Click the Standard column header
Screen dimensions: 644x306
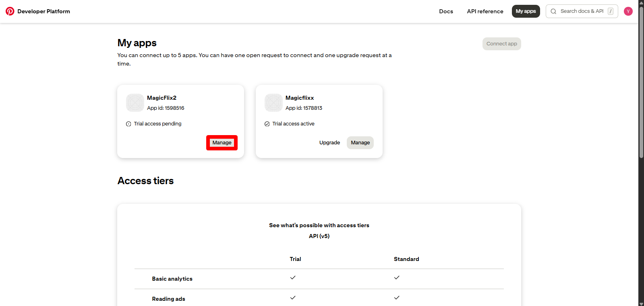(406, 259)
